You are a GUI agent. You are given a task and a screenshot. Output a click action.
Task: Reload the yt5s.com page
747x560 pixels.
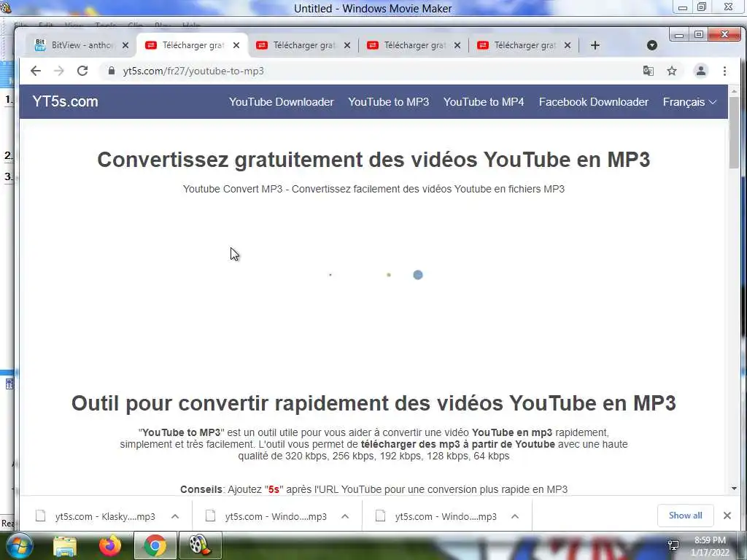coord(82,71)
